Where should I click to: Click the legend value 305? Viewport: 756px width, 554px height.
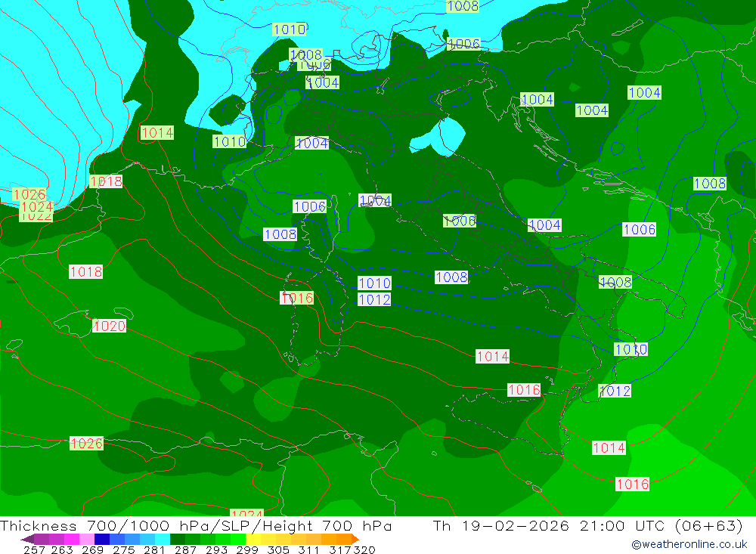tap(277, 549)
